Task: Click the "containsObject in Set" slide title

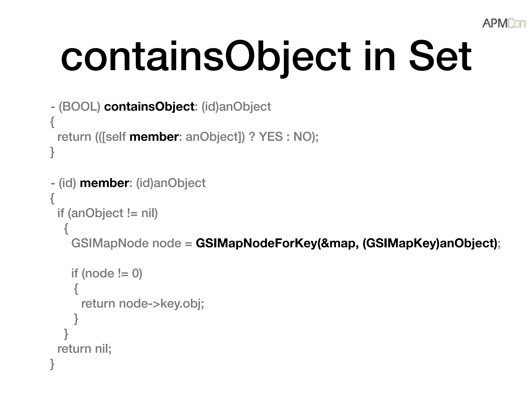Action: pos(266,57)
